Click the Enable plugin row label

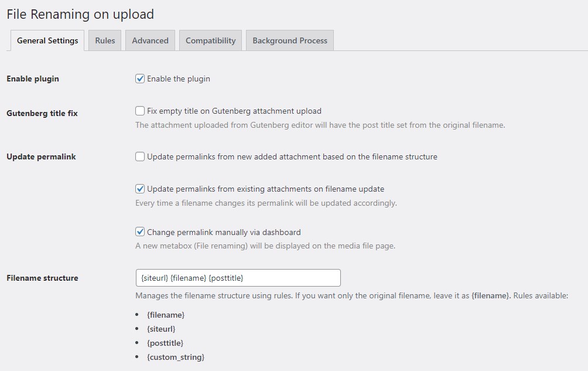[x=33, y=79]
